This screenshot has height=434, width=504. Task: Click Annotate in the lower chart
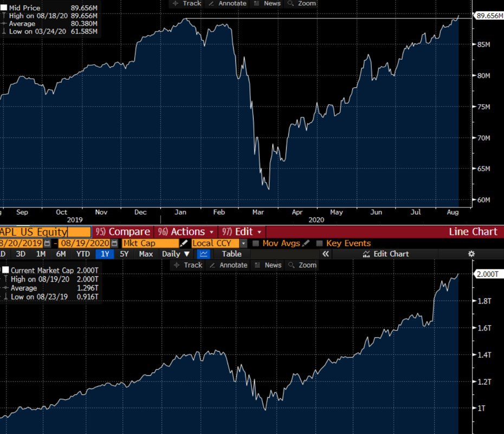229,265
